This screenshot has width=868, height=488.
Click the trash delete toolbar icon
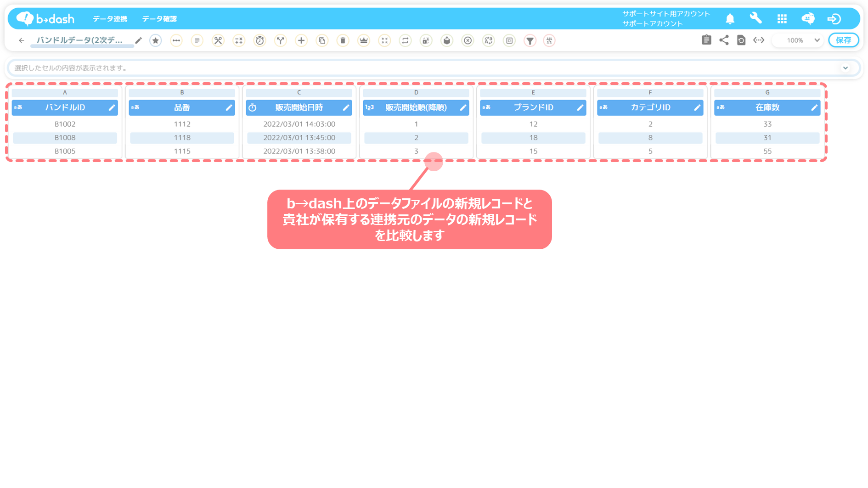tap(343, 40)
